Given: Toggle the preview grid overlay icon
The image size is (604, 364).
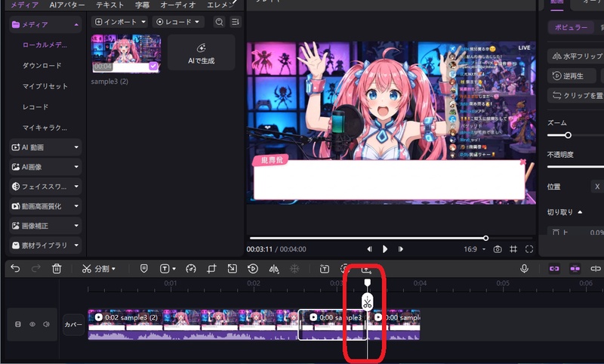Looking at the screenshot, I should point(513,249).
